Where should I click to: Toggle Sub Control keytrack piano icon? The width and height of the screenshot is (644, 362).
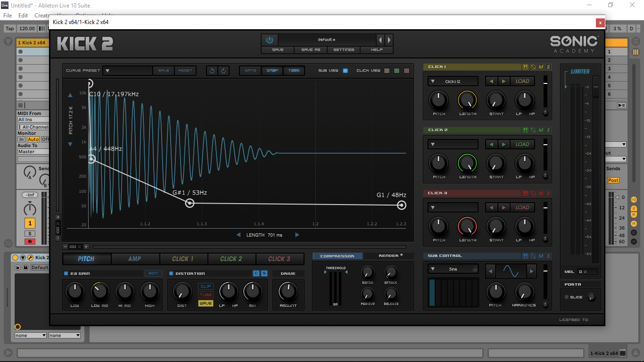pyautogui.click(x=525, y=256)
